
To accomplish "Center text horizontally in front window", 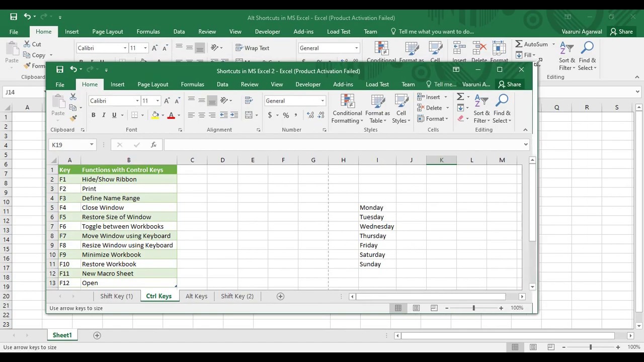I will coord(202,115).
